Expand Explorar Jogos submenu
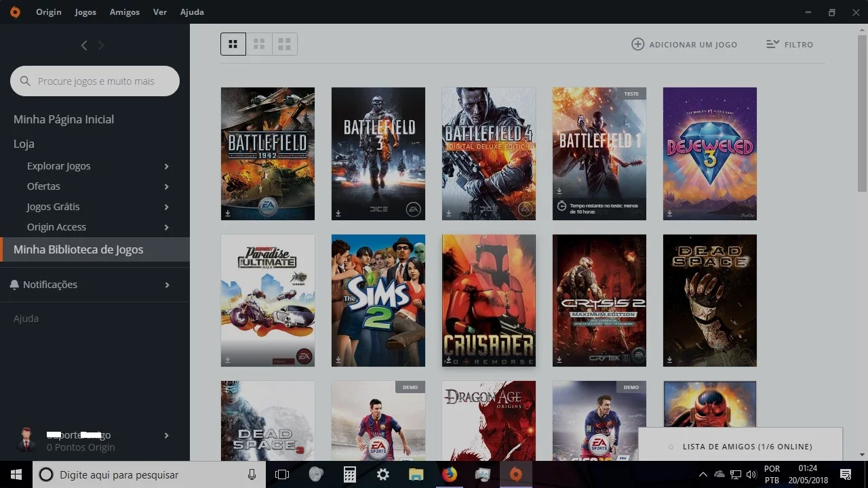The height and width of the screenshot is (488, 868). pos(166,166)
